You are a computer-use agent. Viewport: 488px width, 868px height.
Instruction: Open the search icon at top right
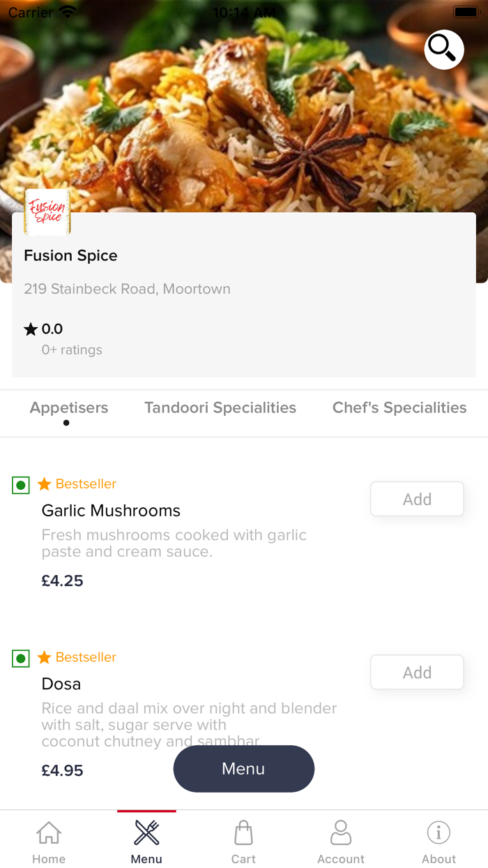tap(443, 50)
